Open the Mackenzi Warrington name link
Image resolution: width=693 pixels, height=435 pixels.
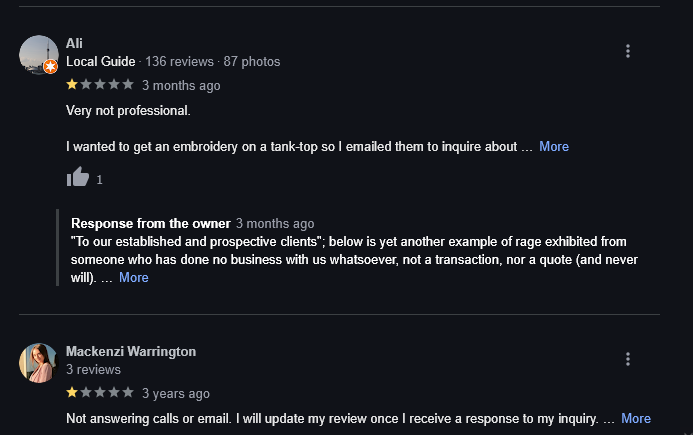(131, 351)
